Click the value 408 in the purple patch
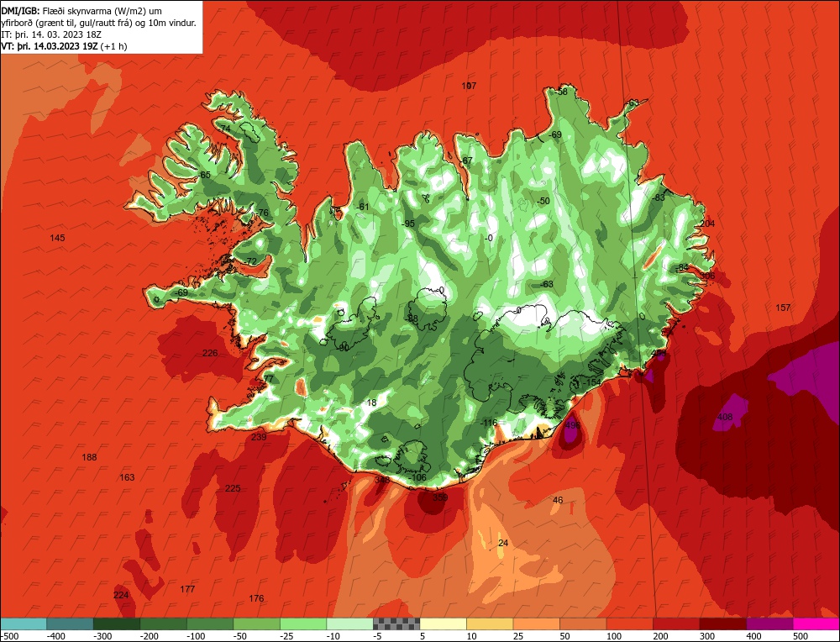 [x=725, y=418]
